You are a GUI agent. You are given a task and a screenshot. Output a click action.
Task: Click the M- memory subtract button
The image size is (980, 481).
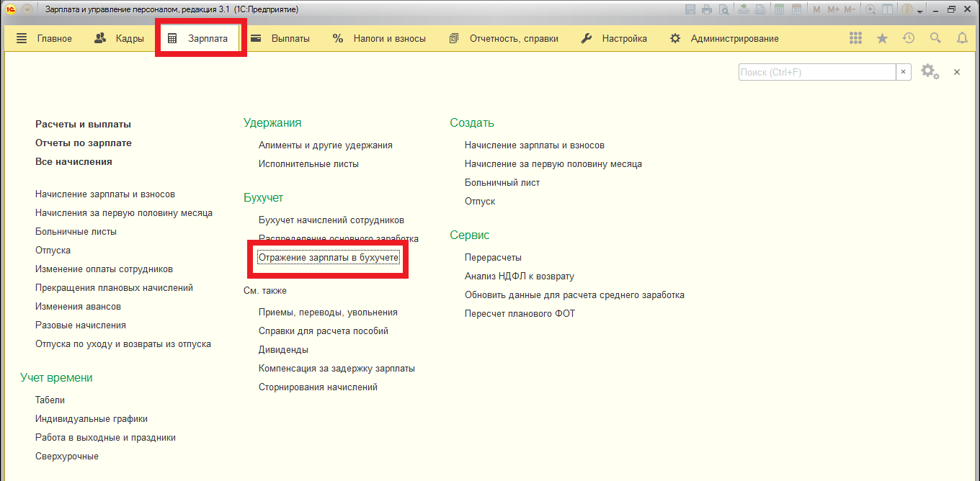850,9
